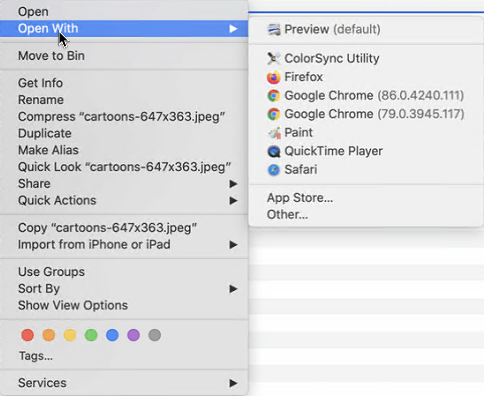Open the Sort By entry
Screen dimensions: 484x396
[x=124, y=289]
